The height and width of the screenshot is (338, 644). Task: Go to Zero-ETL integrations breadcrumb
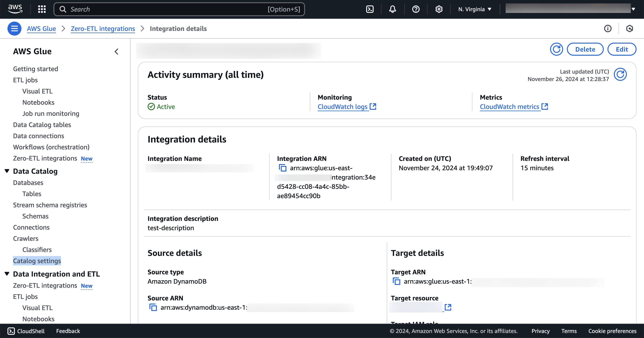[103, 29]
